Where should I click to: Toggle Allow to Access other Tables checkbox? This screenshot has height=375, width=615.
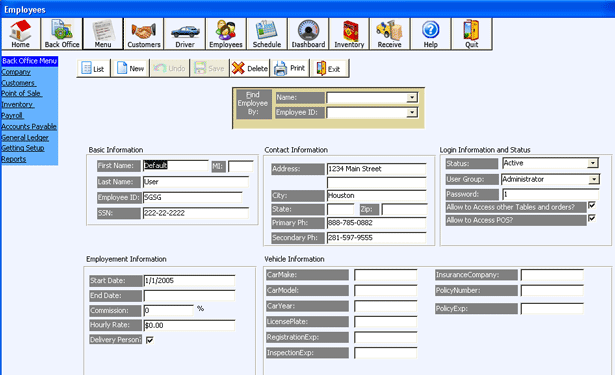pos(592,205)
